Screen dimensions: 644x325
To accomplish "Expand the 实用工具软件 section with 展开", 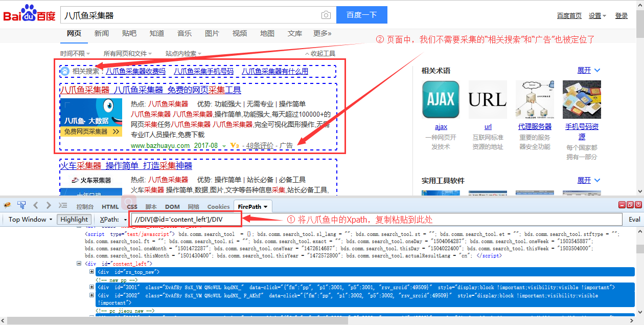I will tap(589, 180).
